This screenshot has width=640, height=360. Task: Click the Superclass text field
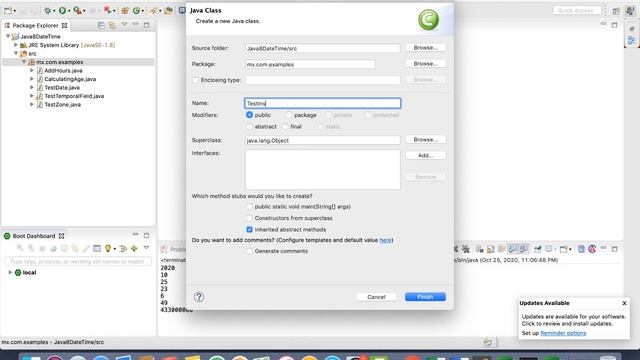click(323, 140)
